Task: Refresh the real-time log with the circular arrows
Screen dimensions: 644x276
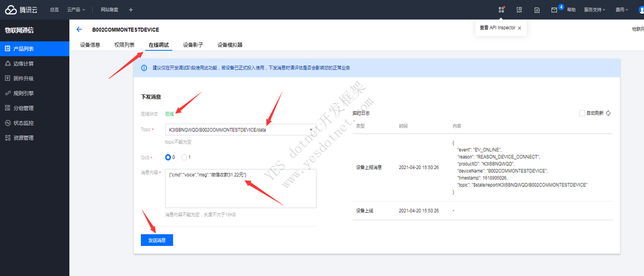Action: click(x=608, y=113)
